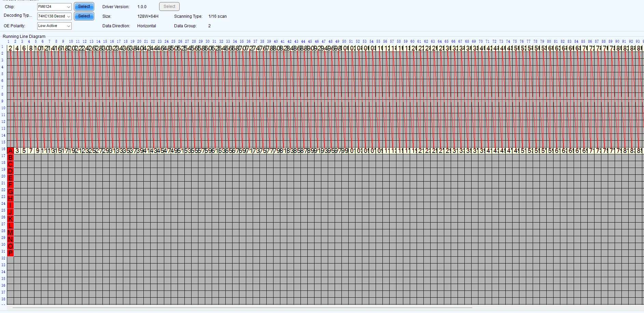Select the red cell labeled F
The height and width of the screenshot is (313, 644).
click(10, 185)
